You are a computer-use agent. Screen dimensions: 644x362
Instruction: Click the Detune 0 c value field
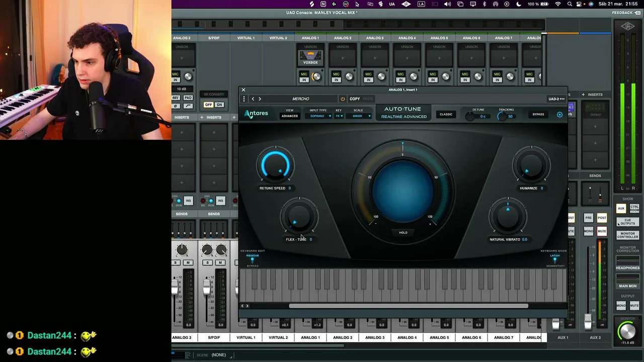(x=482, y=117)
